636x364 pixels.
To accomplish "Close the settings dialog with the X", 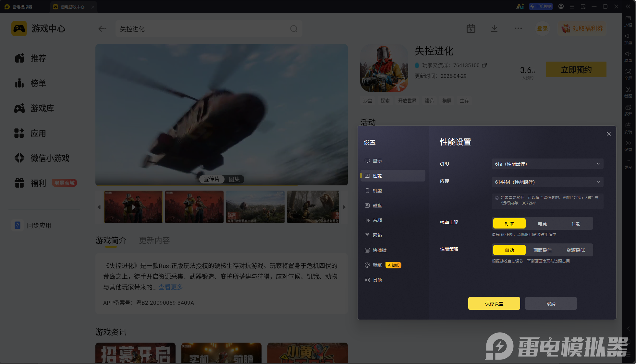I will 609,134.
